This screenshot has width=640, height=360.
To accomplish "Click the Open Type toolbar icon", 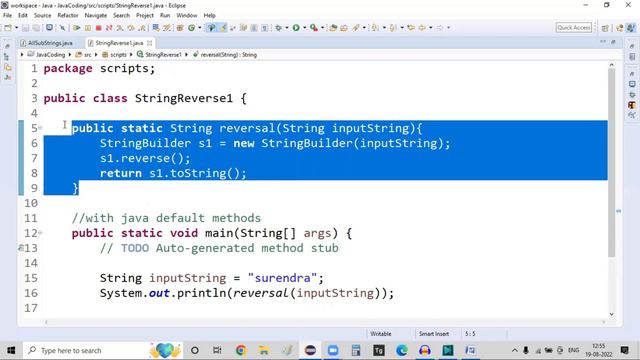I will pos(333,28).
